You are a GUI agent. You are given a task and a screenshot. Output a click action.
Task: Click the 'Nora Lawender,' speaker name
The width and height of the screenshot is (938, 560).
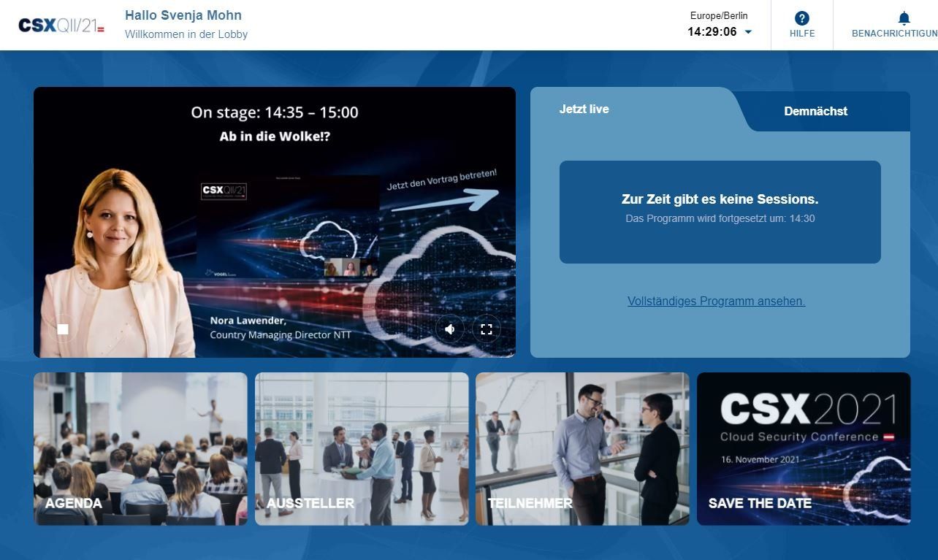pyautogui.click(x=248, y=321)
